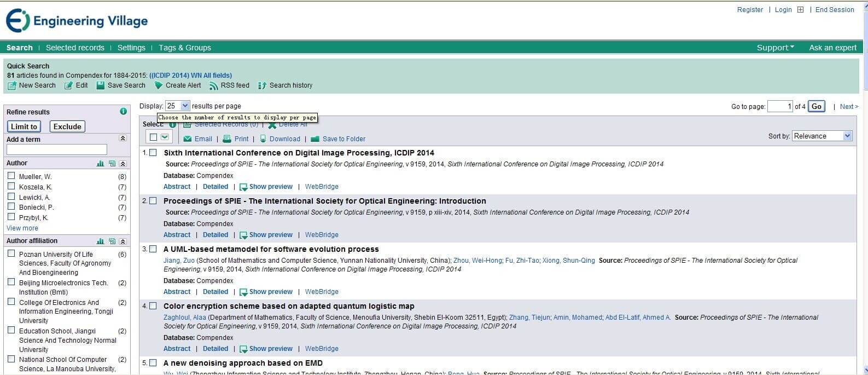The width and height of the screenshot is (868, 375).
Task: Select the checkbox for result 3
Action: point(153,249)
